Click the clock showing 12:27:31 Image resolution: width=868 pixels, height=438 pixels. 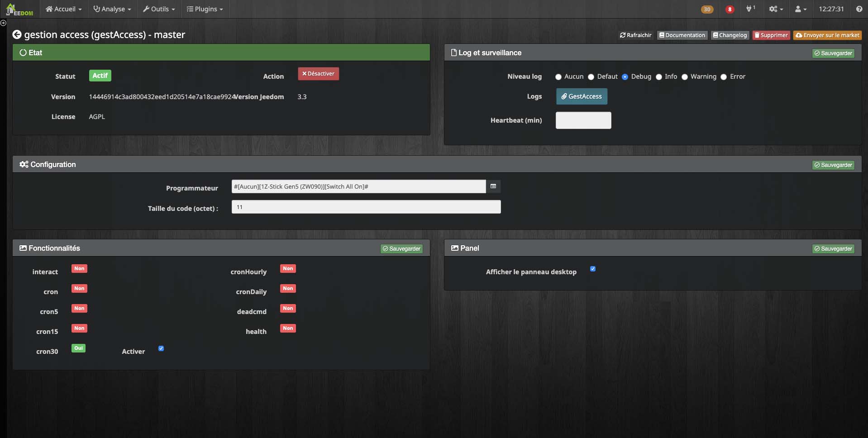coord(831,9)
